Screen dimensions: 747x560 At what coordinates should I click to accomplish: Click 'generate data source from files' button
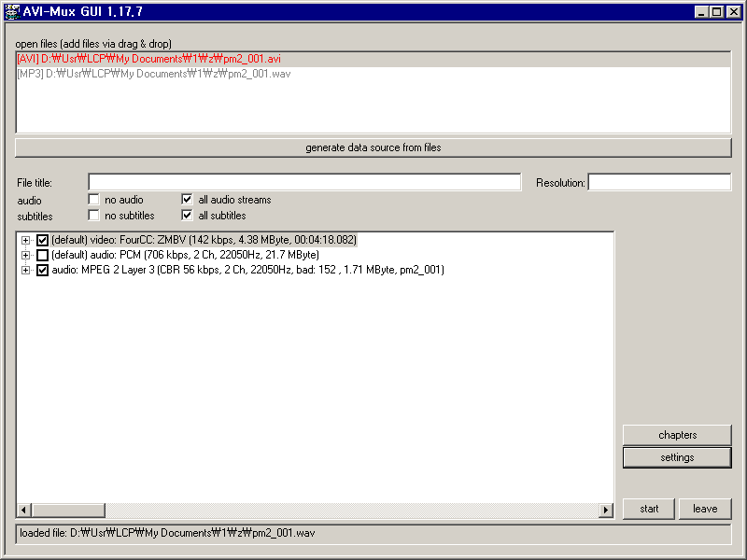pyautogui.click(x=373, y=147)
